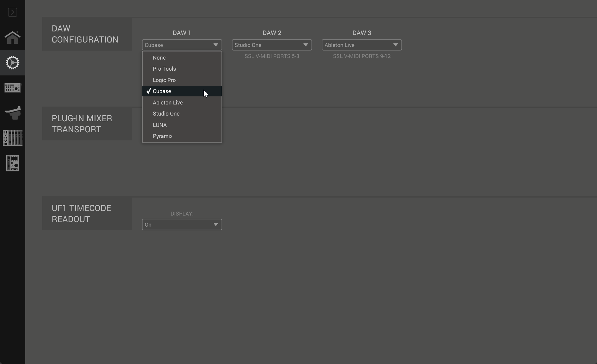
Task: Click the DAW 3 column label
Action: [362, 33]
